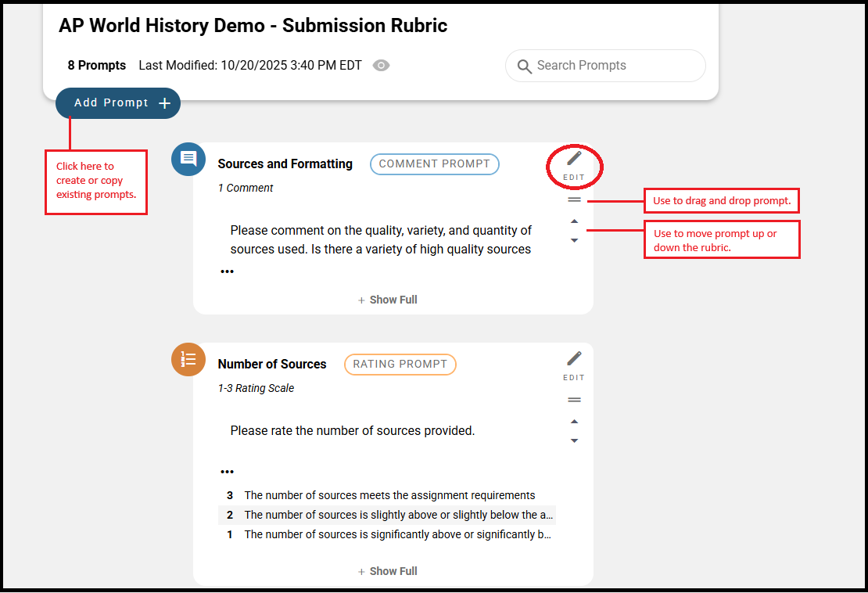Viewport: 868px width, 593px height.
Task: Click the COMMENT PROMPT tag
Action: pos(435,164)
